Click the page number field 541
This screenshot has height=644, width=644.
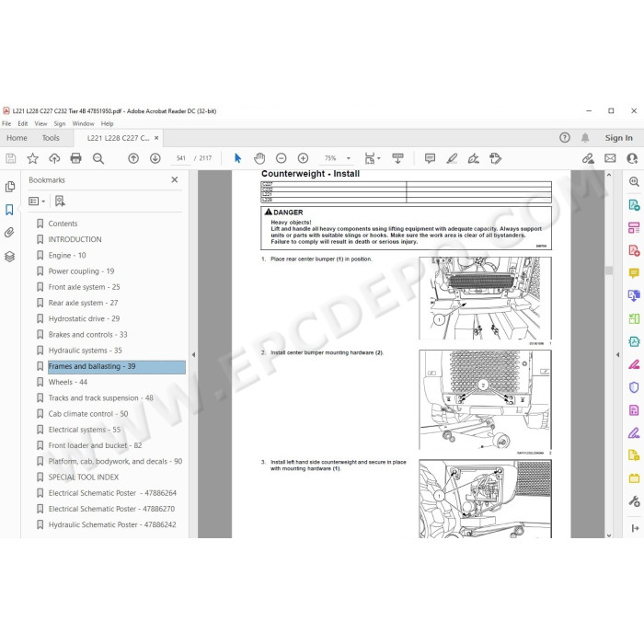pos(180,158)
